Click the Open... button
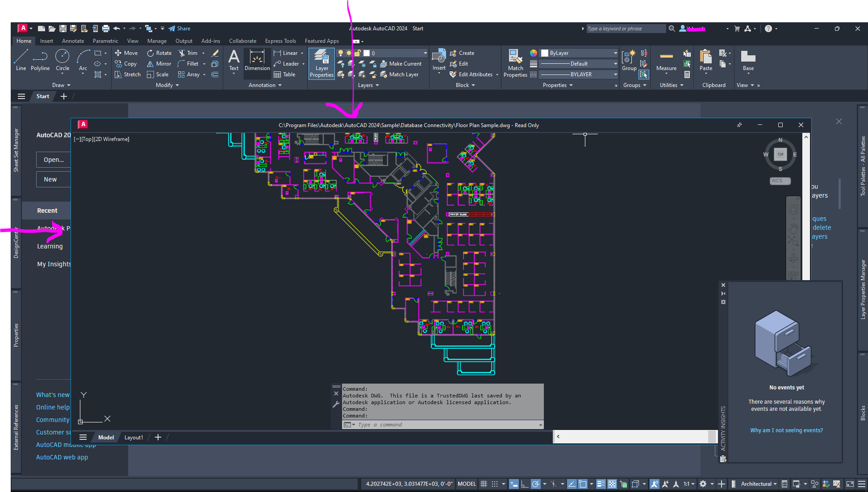The image size is (868, 492). 54,160
